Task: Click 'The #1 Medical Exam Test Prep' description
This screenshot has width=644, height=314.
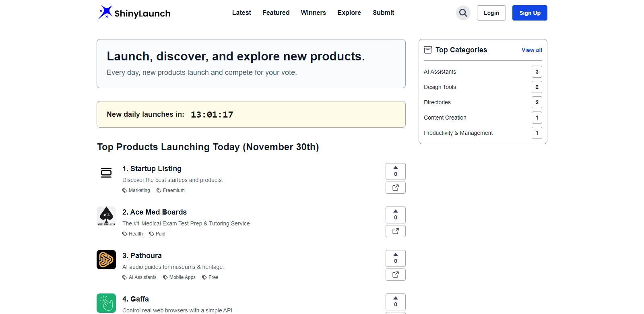Action: 186,223
